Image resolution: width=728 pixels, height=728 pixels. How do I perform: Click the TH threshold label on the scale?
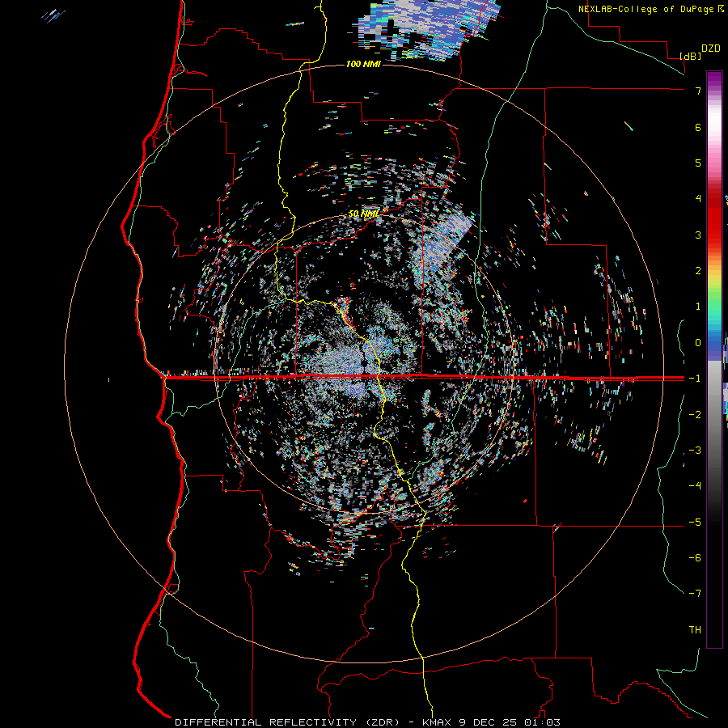695,630
